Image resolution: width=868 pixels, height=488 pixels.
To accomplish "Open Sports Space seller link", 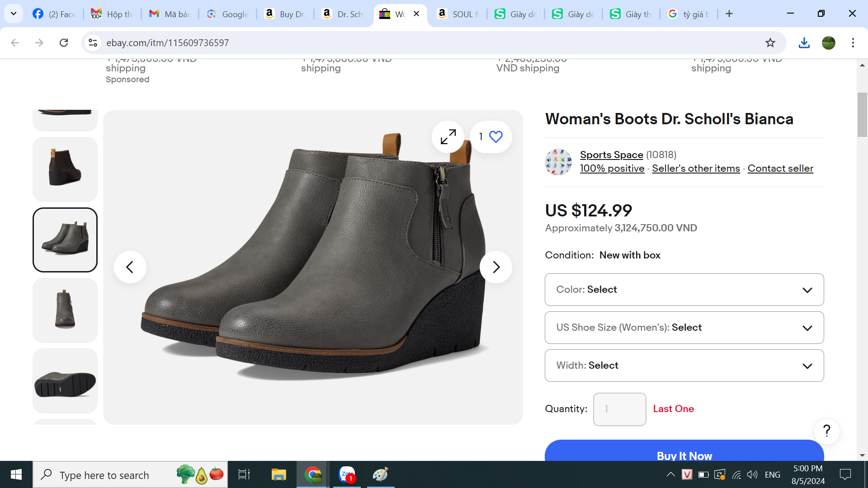I will coord(611,155).
